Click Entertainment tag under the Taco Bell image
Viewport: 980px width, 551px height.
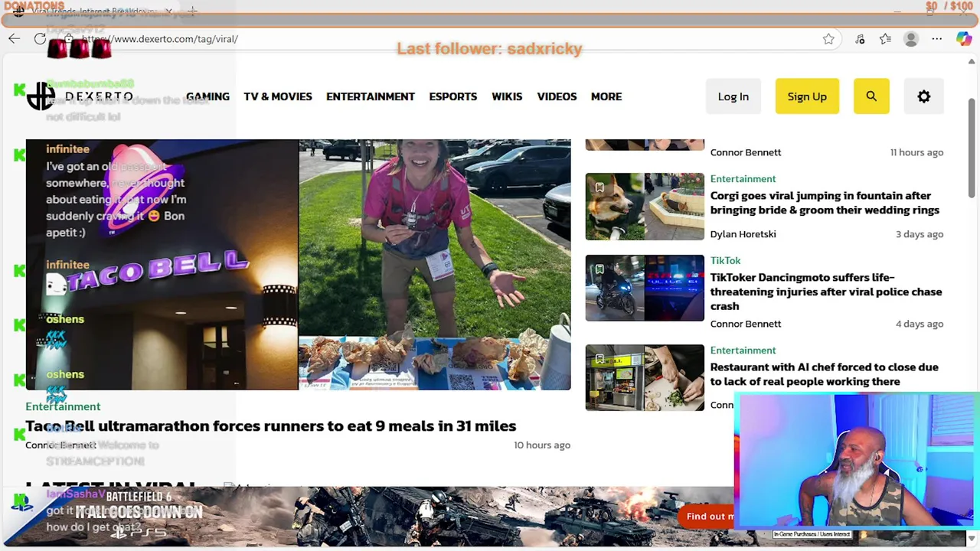(x=63, y=406)
